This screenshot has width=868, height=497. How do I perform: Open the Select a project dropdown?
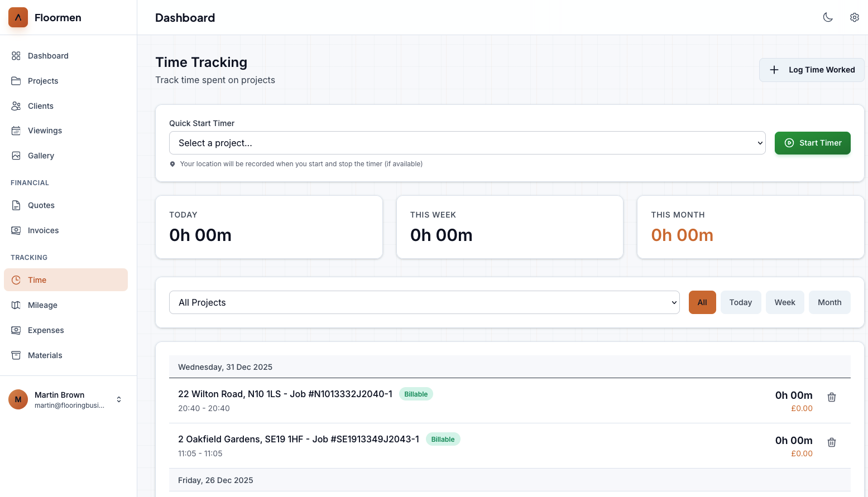tap(467, 143)
